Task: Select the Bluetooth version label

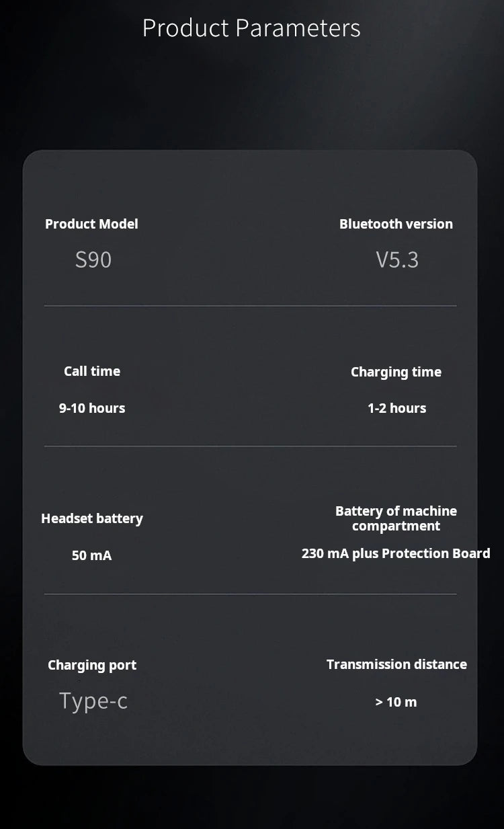Action: pos(396,224)
